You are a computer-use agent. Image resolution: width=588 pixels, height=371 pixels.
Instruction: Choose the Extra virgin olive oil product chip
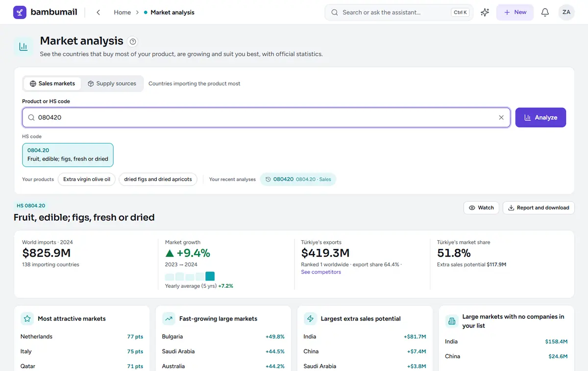click(x=87, y=180)
